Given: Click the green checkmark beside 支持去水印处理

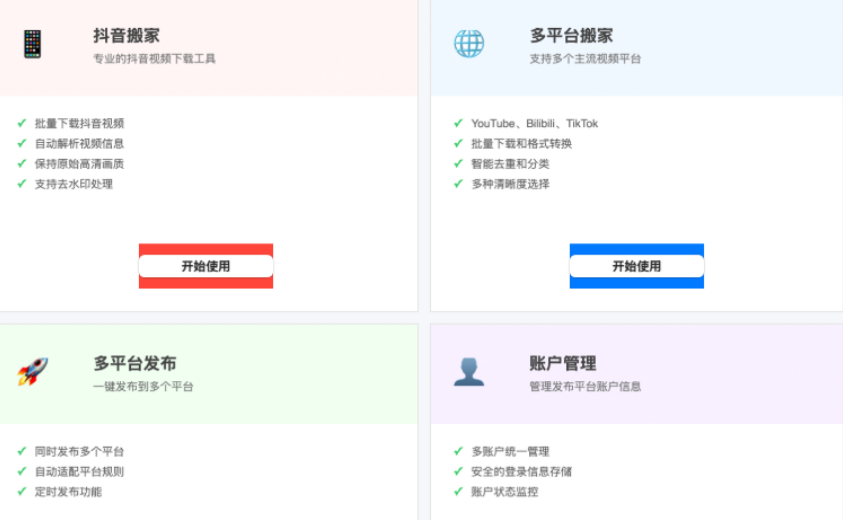Looking at the screenshot, I should coord(22,183).
